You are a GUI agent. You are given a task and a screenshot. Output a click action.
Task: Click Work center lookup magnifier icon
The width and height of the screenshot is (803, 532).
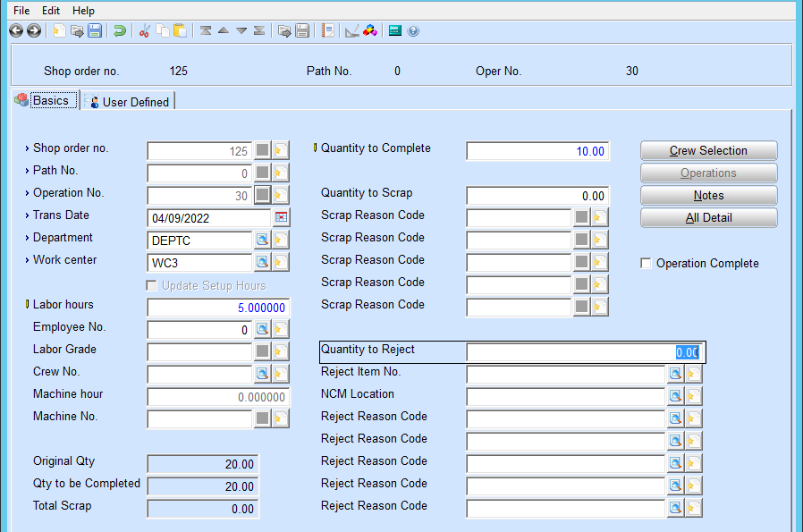pos(262,262)
